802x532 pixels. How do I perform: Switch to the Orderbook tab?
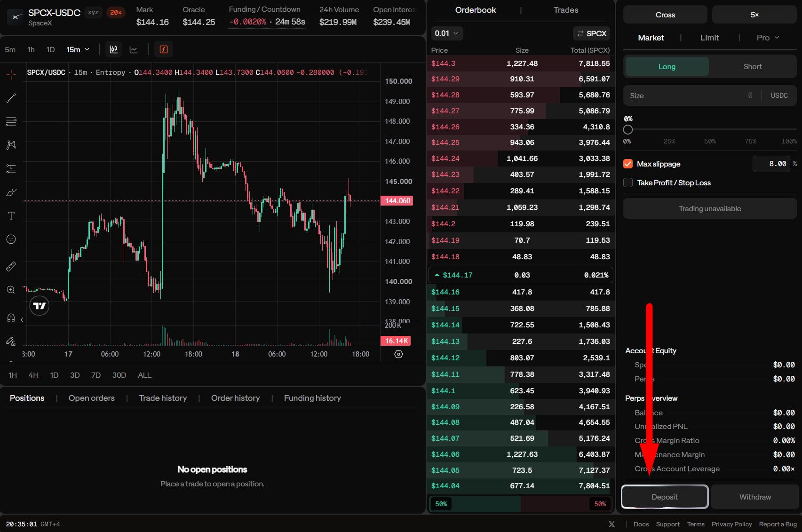coord(476,10)
